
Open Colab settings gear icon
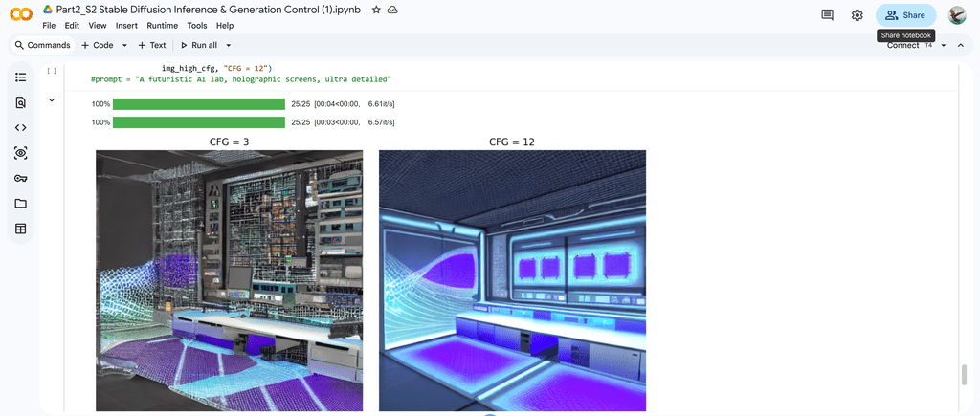point(857,15)
